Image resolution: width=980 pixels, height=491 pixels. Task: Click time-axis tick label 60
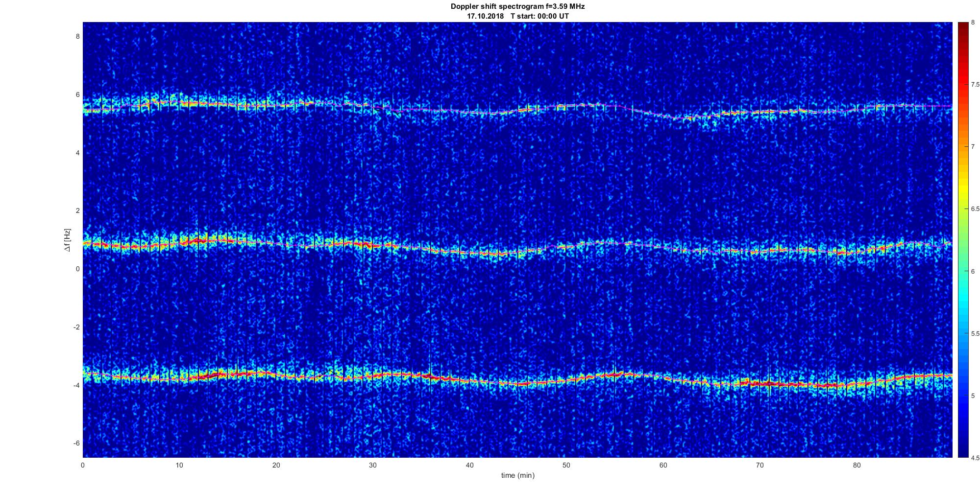tap(663, 465)
